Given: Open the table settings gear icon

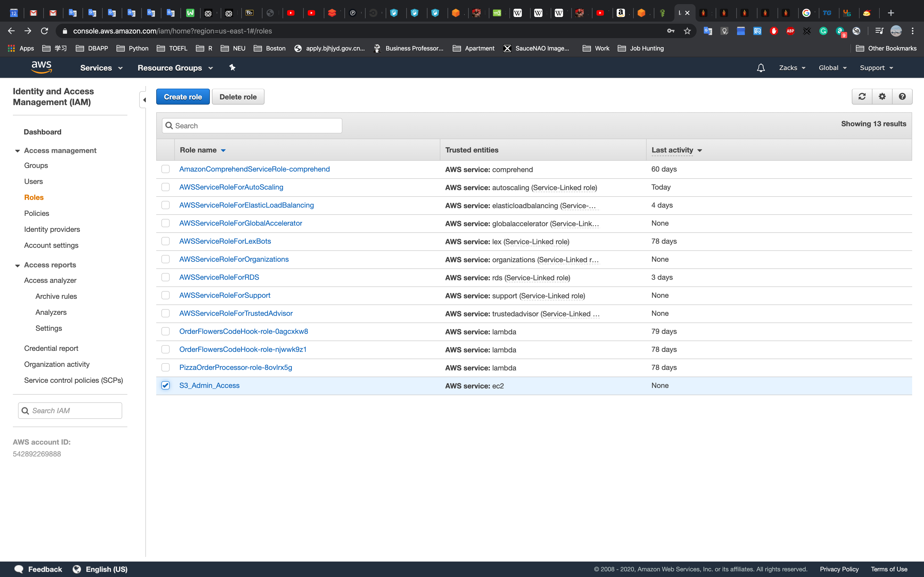Looking at the screenshot, I should [x=882, y=97].
